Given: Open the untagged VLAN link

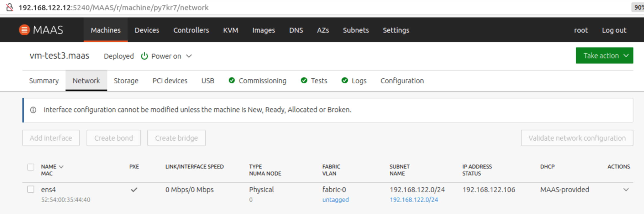Looking at the screenshot, I should 335,200.
